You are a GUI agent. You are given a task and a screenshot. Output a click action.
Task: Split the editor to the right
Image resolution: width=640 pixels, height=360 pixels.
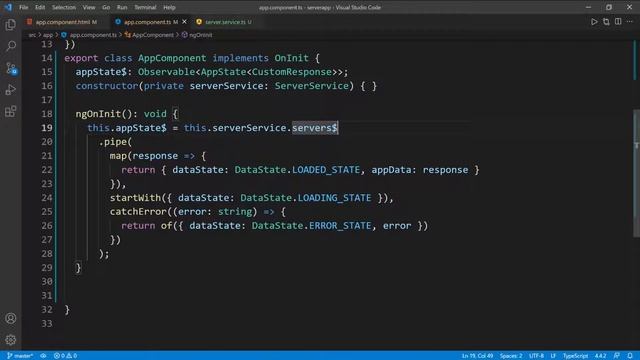point(618,22)
